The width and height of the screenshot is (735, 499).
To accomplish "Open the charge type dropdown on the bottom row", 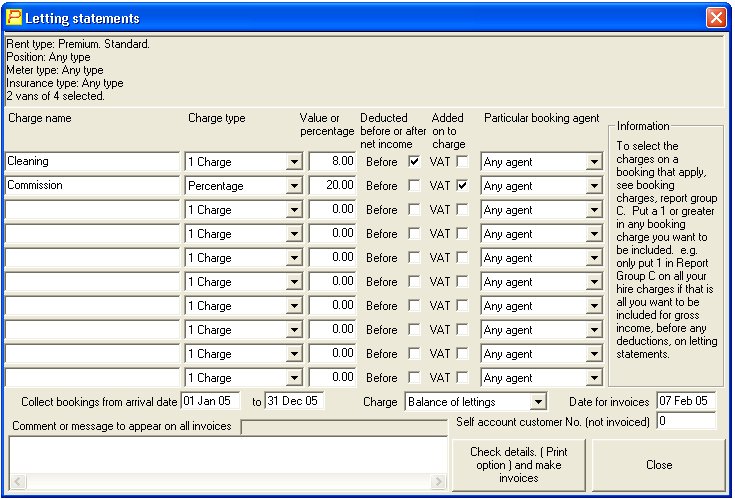I will [x=294, y=378].
